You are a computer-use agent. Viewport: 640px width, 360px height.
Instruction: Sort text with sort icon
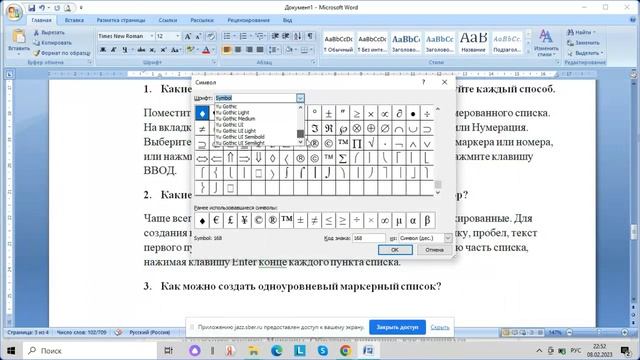(298, 36)
